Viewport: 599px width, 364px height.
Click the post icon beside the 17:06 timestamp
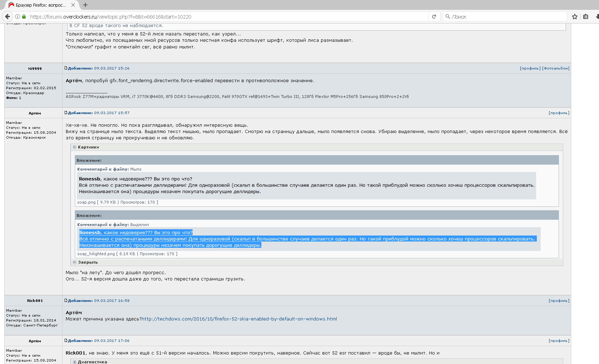pyautogui.click(x=66, y=340)
